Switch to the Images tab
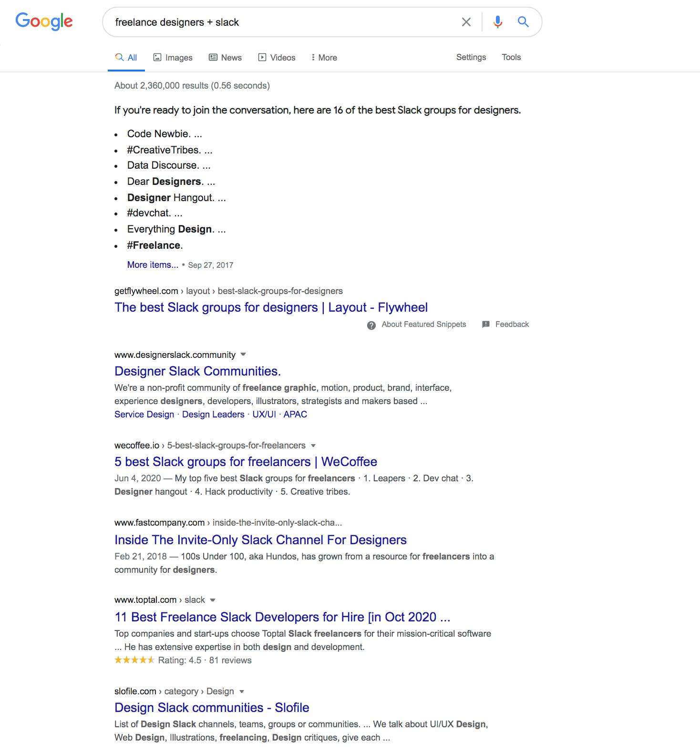This screenshot has width=700, height=752. click(x=173, y=58)
